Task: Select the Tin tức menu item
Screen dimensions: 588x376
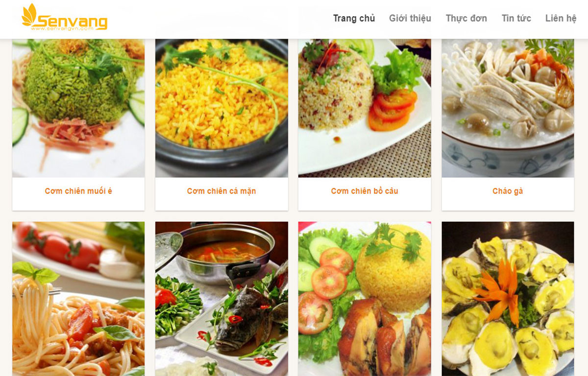Action: point(516,19)
